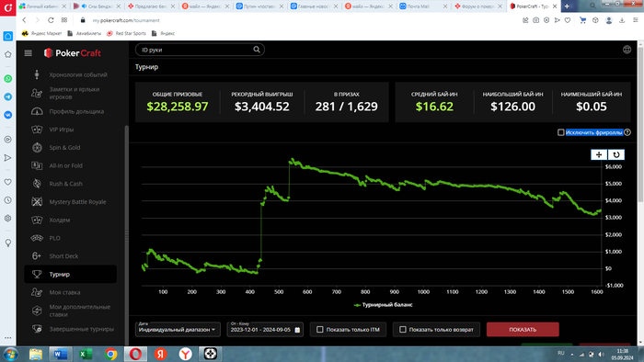Screen dimensions: 644x362
Task: Open VK in the Opera sidebar
Action: tap(7, 115)
